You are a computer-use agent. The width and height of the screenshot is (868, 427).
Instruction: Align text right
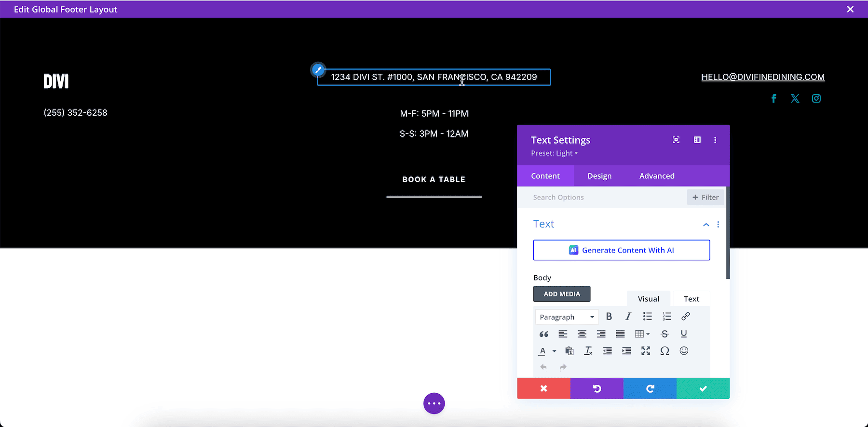click(x=601, y=334)
